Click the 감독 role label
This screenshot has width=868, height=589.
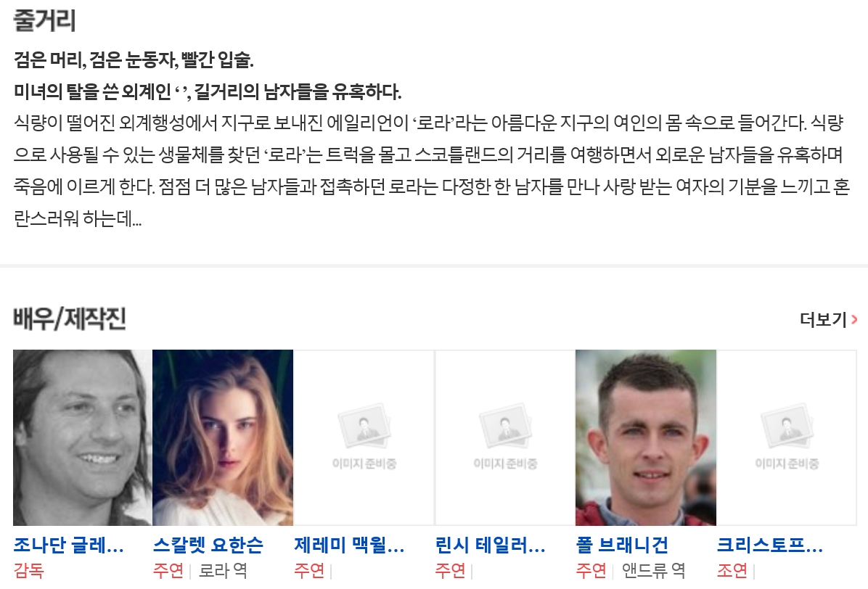tap(29, 570)
